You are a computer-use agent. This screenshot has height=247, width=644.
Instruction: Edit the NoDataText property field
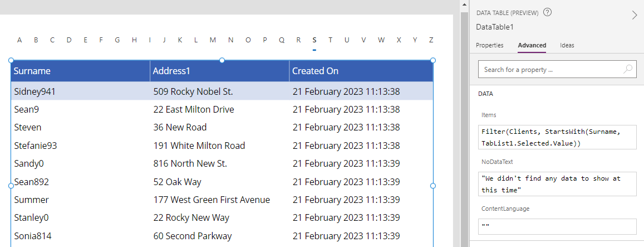tap(557, 184)
